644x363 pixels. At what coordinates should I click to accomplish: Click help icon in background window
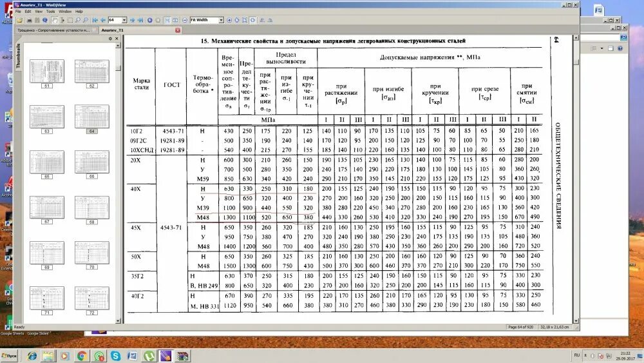tap(620, 48)
